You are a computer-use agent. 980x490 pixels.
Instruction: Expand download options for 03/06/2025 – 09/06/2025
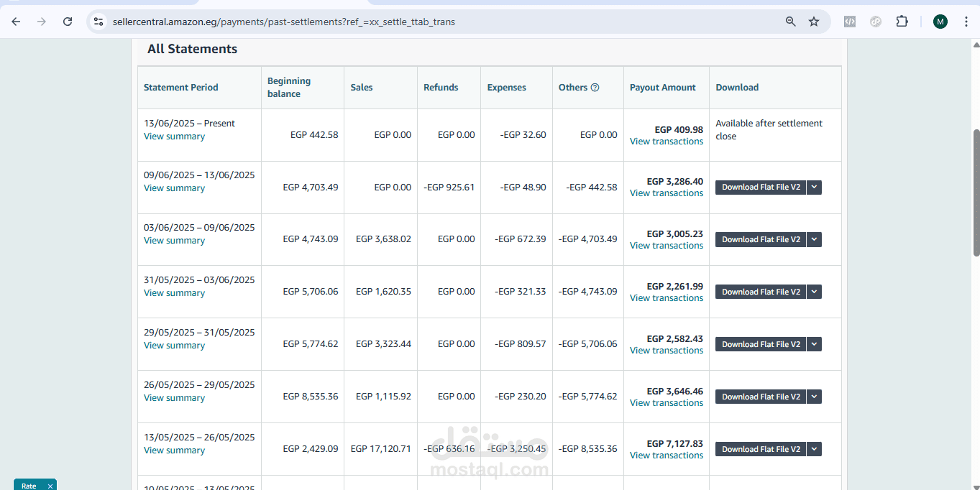pos(814,240)
